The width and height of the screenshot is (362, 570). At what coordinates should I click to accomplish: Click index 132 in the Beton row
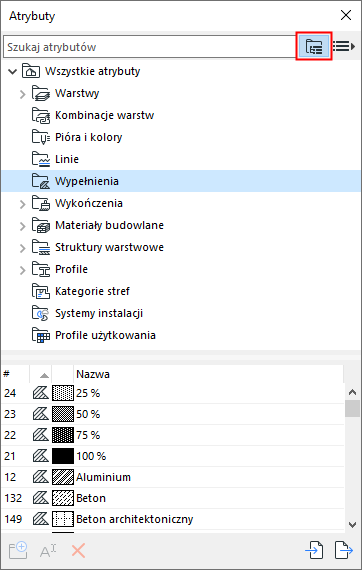tap(13, 498)
